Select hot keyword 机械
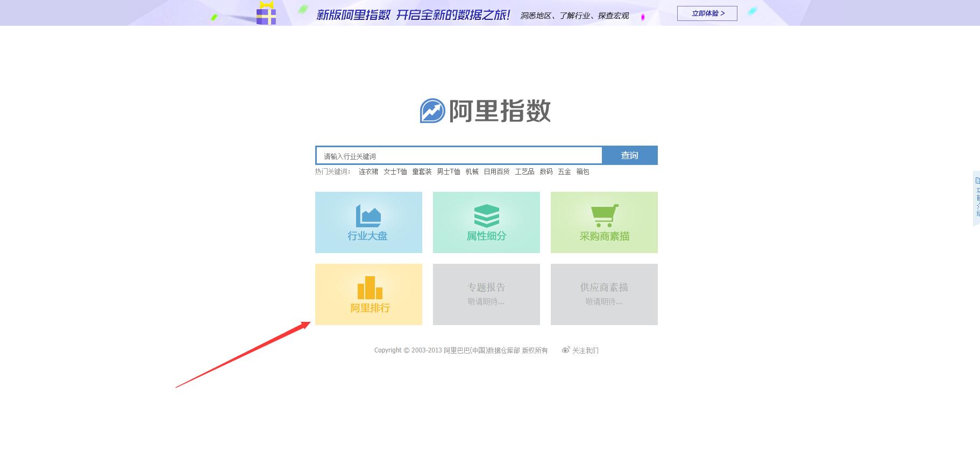The image size is (980, 468). pyautogui.click(x=472, y=171)
